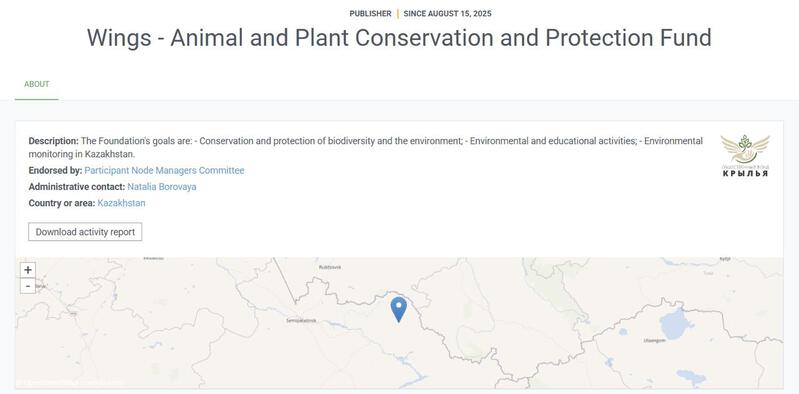Screen dimensions: 799x394
Task: Zoom out the map with minus button
Action: point(28,286)
